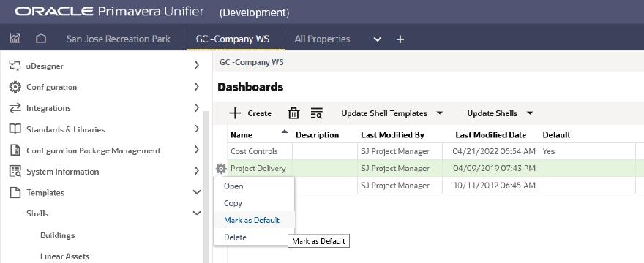Click the gear icon beside Project Delivery
This screenshot has width=644, height=263.
point(221,168)
